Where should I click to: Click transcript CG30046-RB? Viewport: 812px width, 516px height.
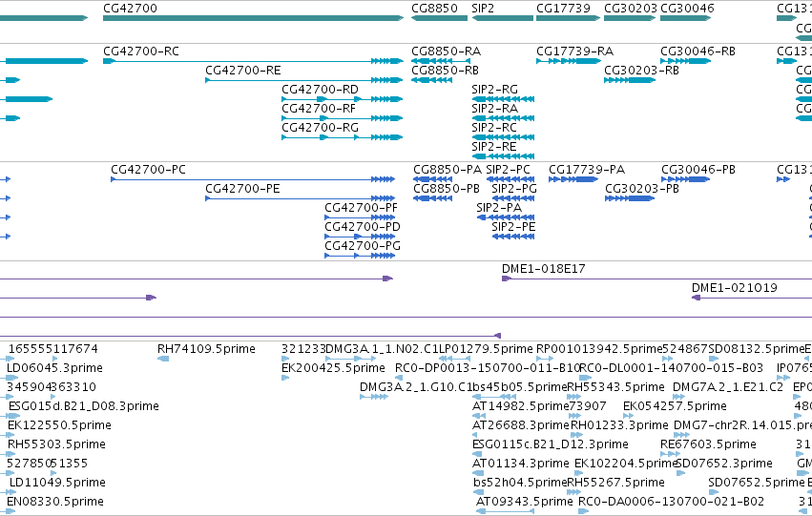tap(686, 61)
